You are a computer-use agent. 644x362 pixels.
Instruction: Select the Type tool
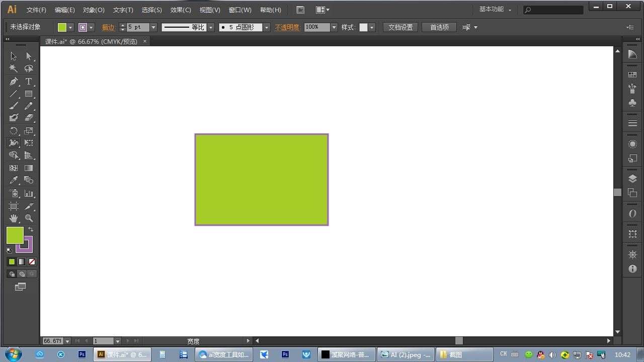click(x=29, y=81)
